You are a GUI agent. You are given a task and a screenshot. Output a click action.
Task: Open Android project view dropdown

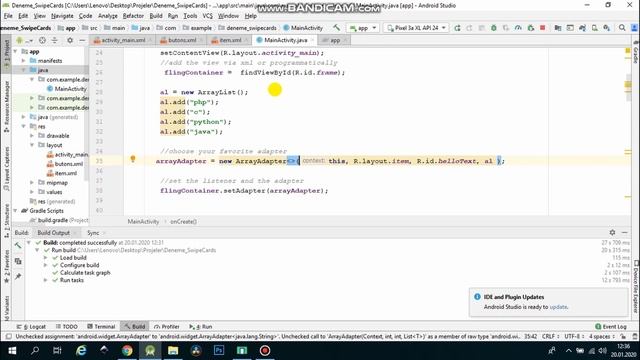pyautogui.click(x=24, y=40)
